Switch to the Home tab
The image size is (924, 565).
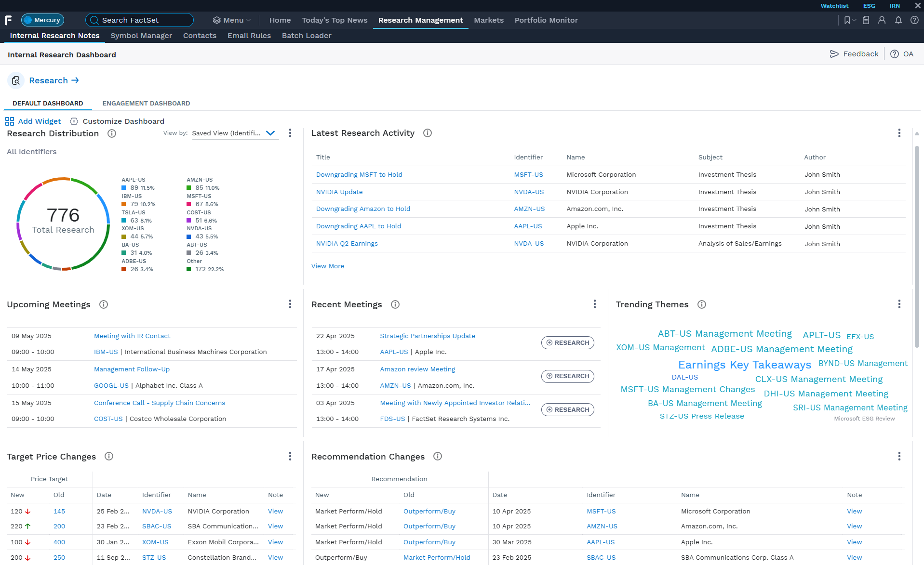coord(280,20)
